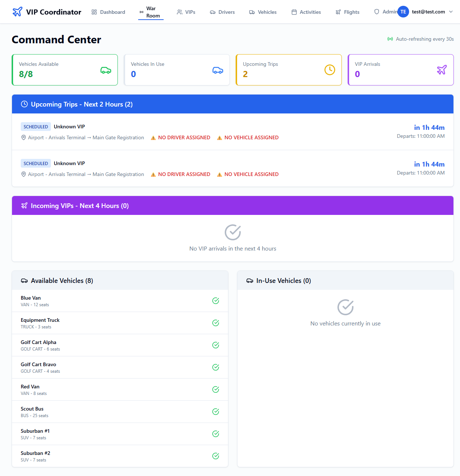Image resolution: width=460 pixels, height=476 pixels.
Task: Click the green car icon in Vehicles Available
Action: pos(106,70)
